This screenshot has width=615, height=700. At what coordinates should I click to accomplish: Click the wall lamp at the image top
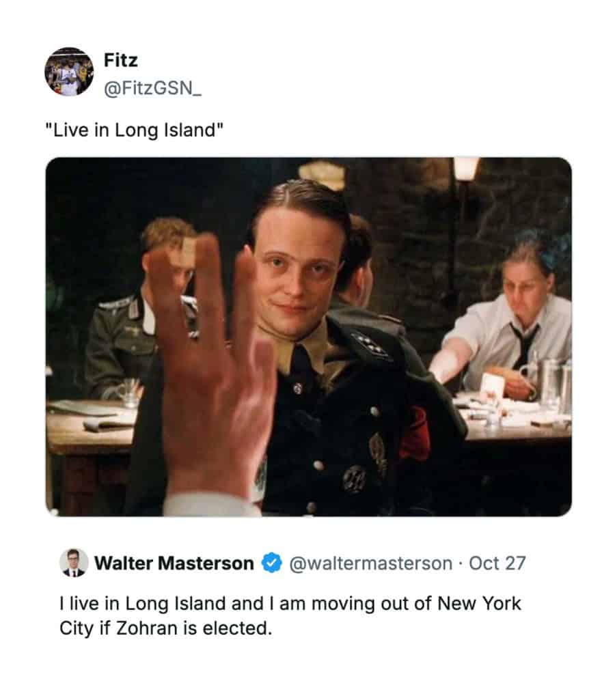point(466,169)
